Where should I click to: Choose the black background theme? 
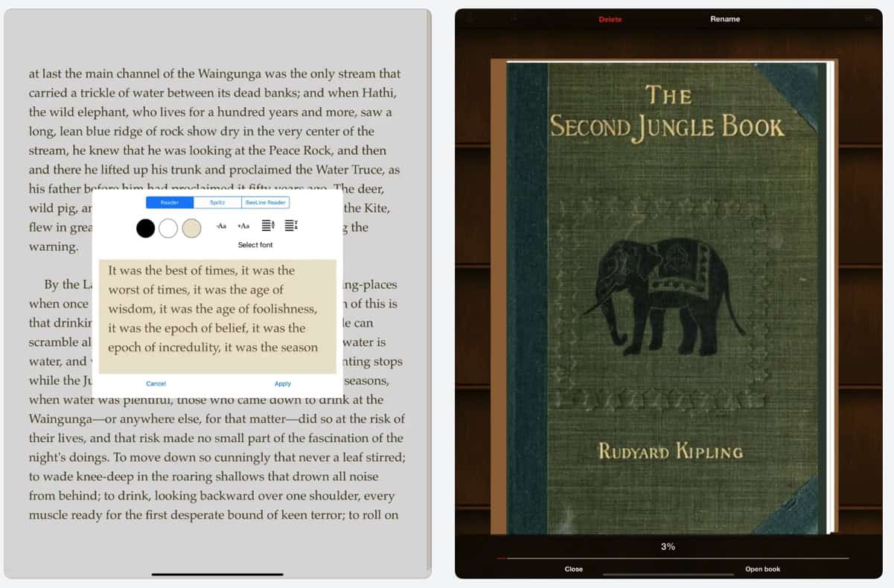click(x=146, y=228)
